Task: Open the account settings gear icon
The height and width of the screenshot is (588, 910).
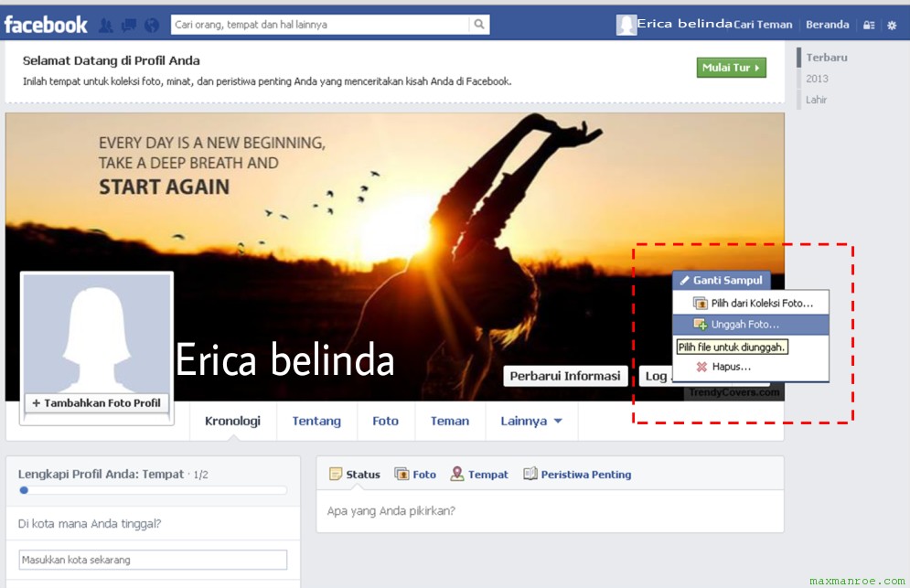Action: coord(892,26)
